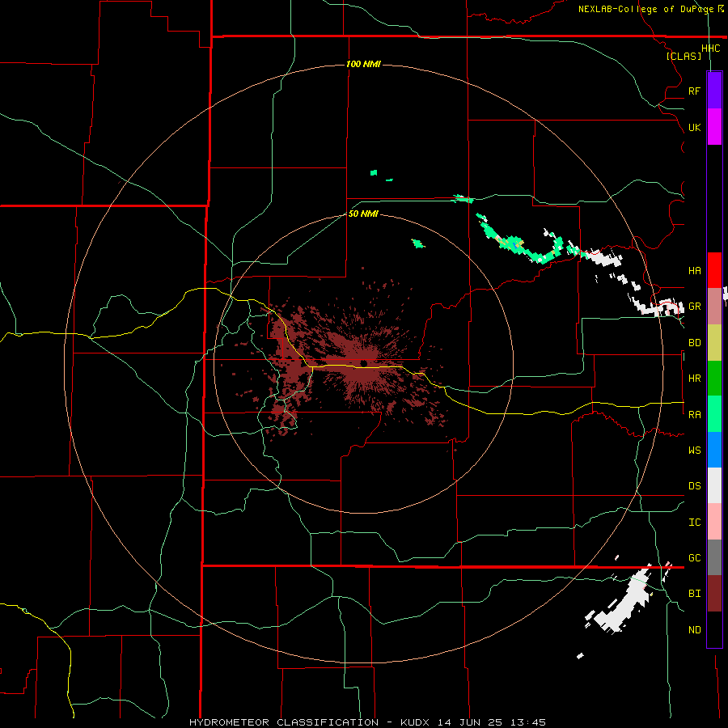Viewport: 728px width, 728px height.
Task: Click the WS legend label
Action: point(694,450)
